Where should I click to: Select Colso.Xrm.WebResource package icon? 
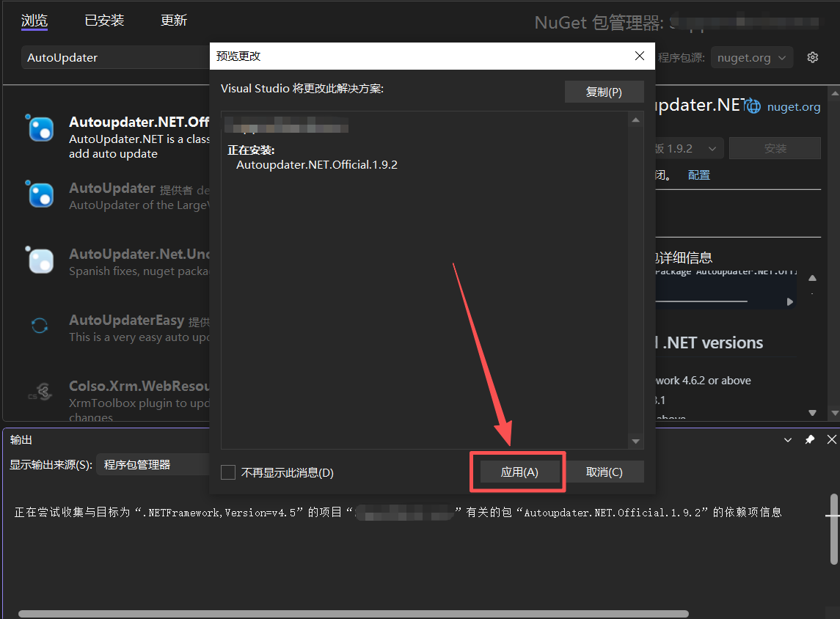tap(40, 392)
